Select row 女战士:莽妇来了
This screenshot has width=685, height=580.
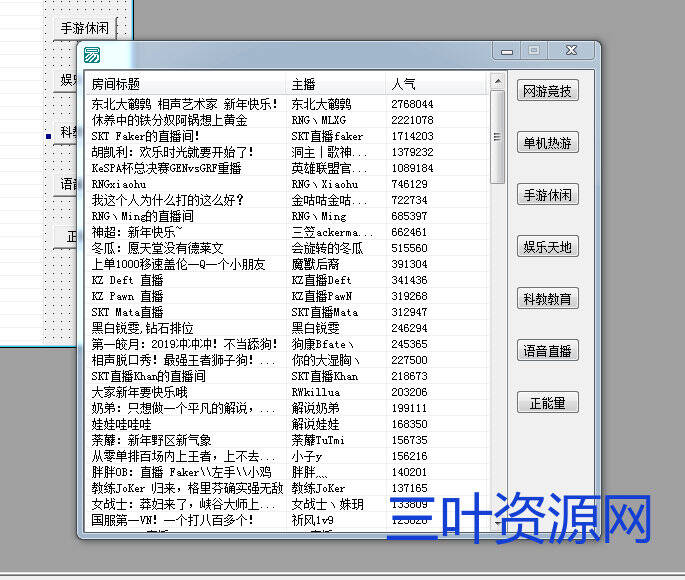(286, 504)
